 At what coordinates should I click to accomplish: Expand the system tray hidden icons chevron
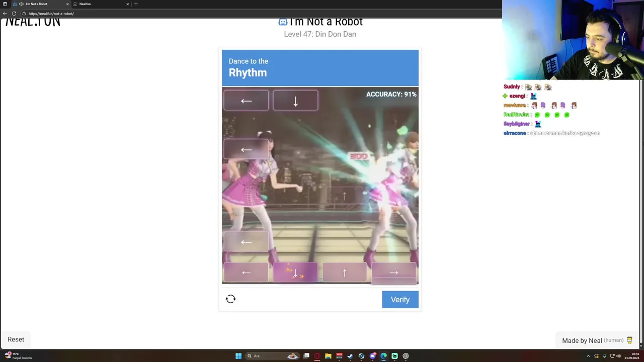[x=588, y=356]
